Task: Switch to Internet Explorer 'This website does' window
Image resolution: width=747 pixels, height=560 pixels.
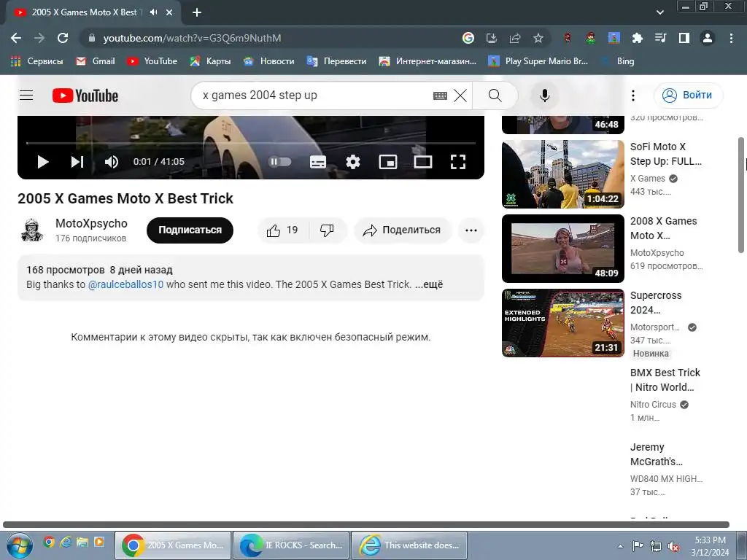Action: 409,545
